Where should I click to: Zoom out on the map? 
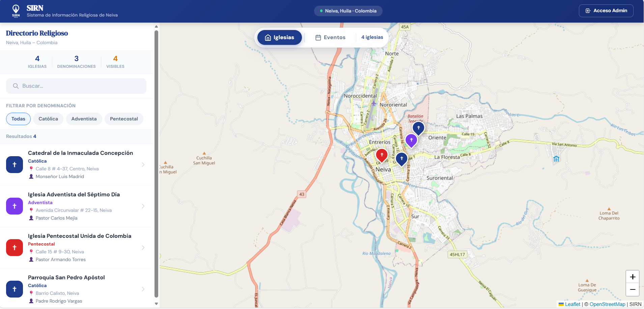(x=633, y=289)
